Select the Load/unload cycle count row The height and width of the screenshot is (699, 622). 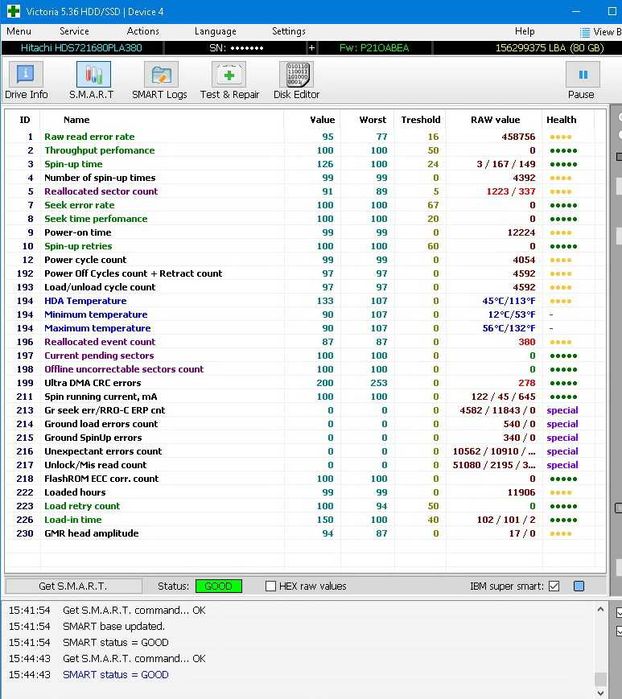[x=305, y=287]
